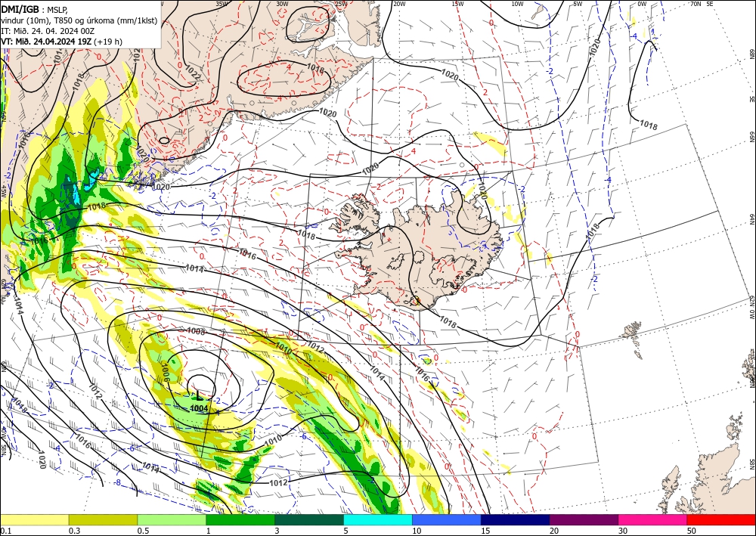Click the blue '-8' temperature contour label
Image resolution: width=756 pixels, height=536 pixels.
point(117,482)
